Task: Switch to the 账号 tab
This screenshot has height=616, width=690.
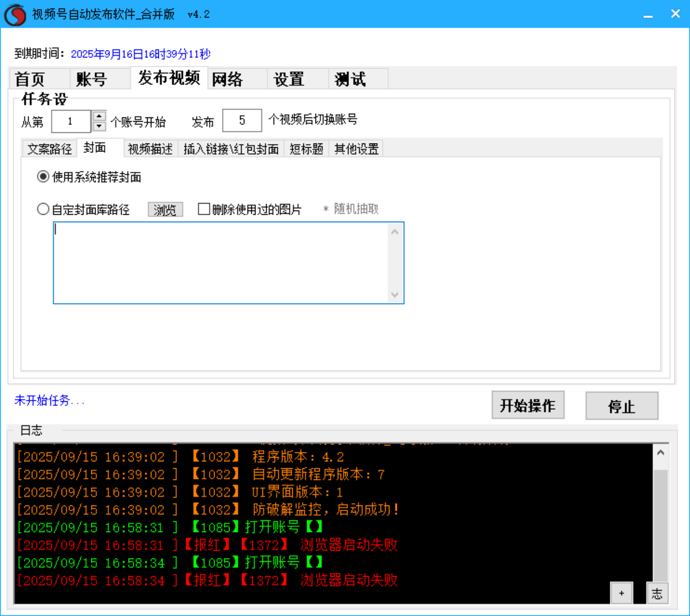Action: 91,79
